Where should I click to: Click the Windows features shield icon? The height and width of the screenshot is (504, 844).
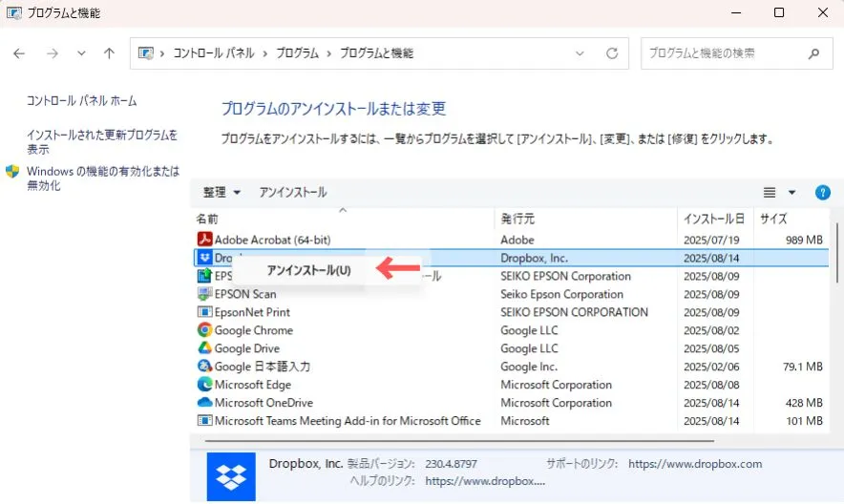pyautogui.click(x=12, y=172)
